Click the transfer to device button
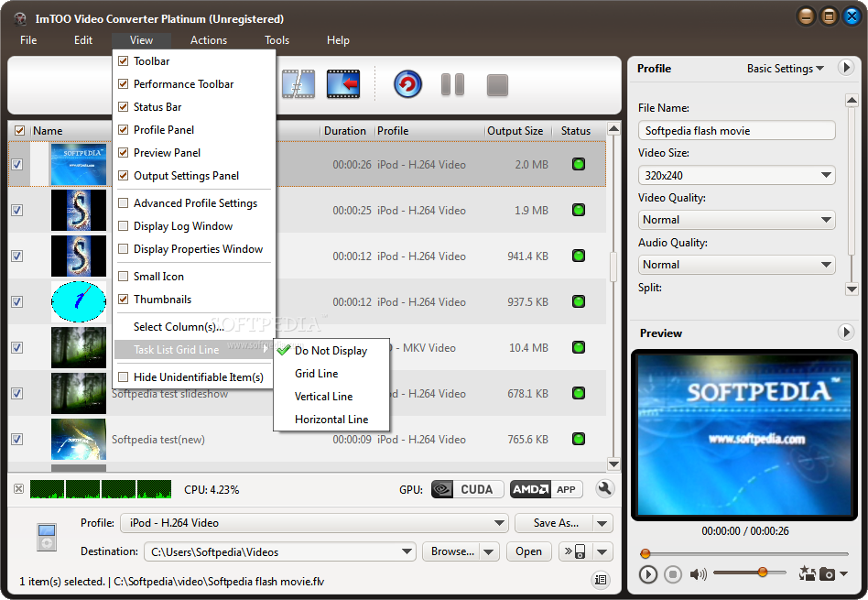Image resolution: width=868 pixels, height=600 pixels. (x=576, y=551)
